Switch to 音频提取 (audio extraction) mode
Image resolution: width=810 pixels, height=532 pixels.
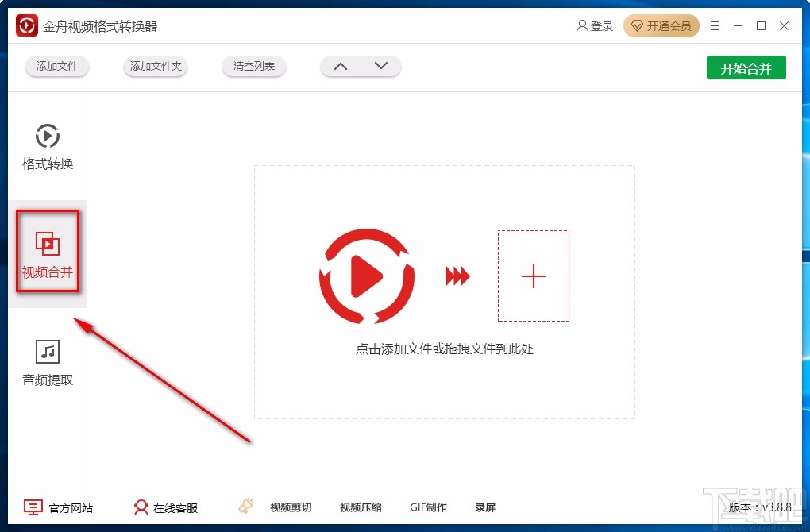point(47,360)
